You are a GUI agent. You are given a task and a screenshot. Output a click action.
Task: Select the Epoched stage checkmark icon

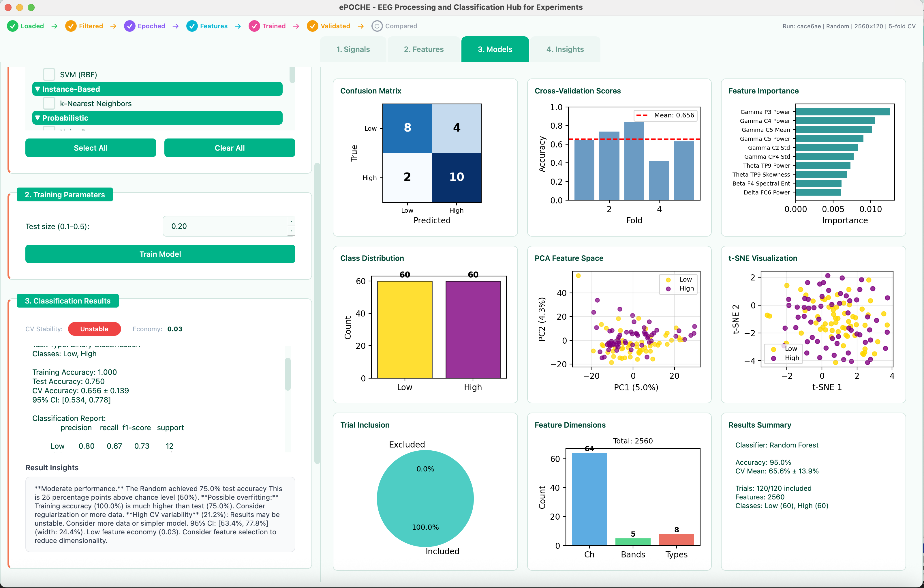pos(130,26)
